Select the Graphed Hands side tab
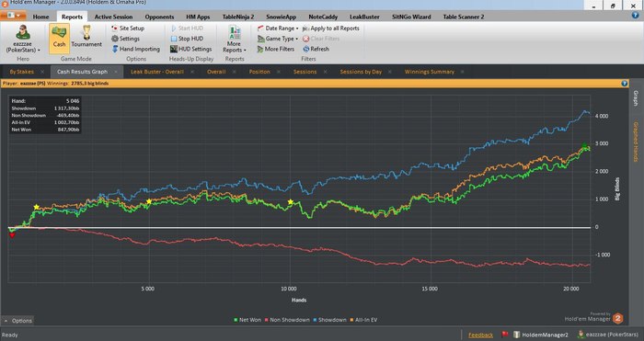The height and width of the screenshot is (341, 644). click(x=636, y=142)
